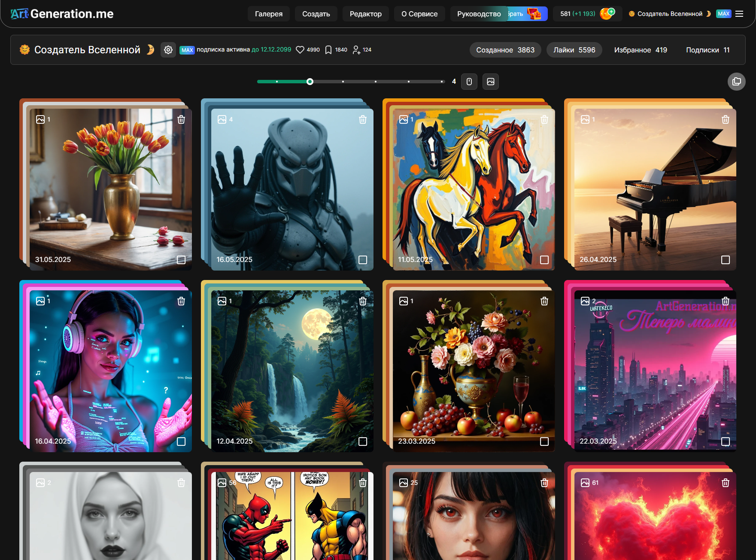Viewport: 756px width, 560px height.
Task: Click the grid size slider handle
Action: 310,82
